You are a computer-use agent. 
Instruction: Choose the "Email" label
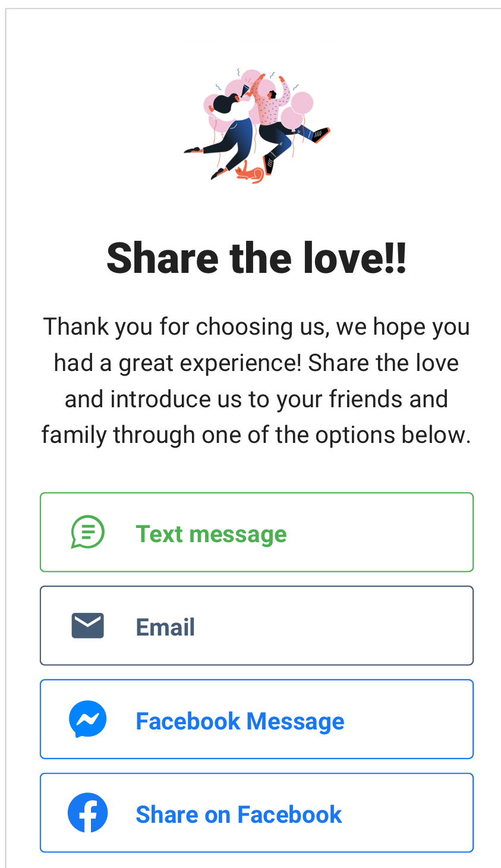click(165, 627)
